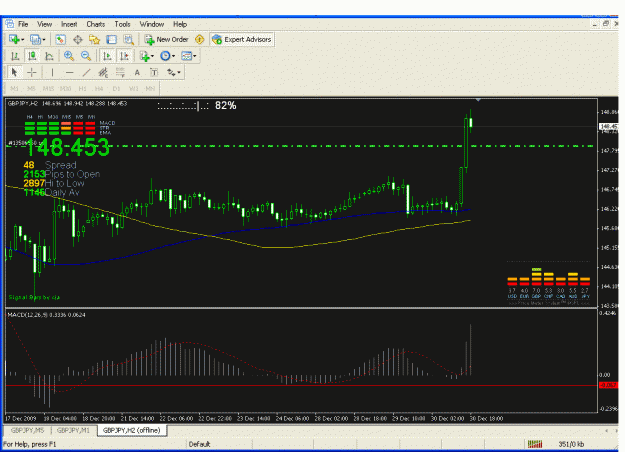Toggle chart auto scroll
The height and width of the screenshot is (452, 625).
coord(107,56)
